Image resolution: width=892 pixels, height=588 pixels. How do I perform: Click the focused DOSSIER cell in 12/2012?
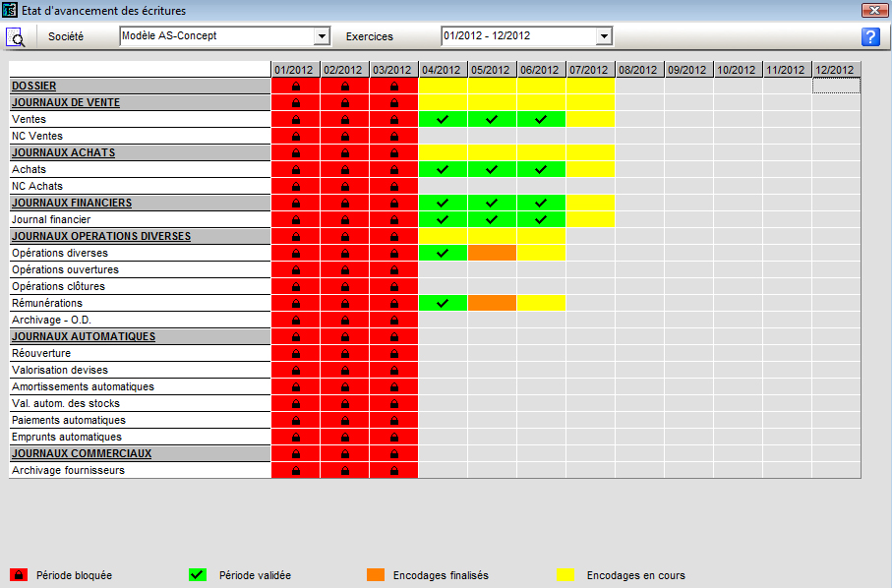[x=836, y=86]
